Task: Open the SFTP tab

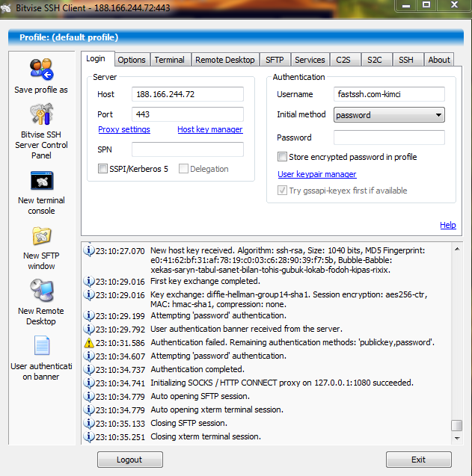Action: click(275, 60)
